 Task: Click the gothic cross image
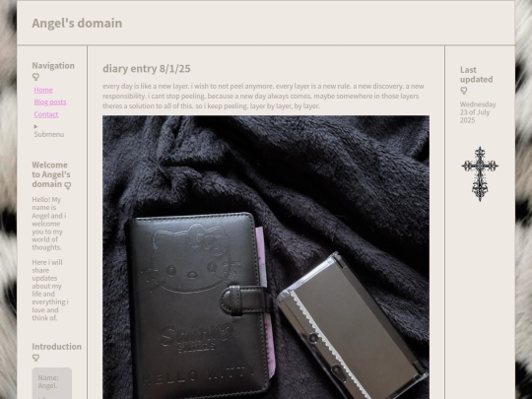pyautogui.click(x=480, y=174)
